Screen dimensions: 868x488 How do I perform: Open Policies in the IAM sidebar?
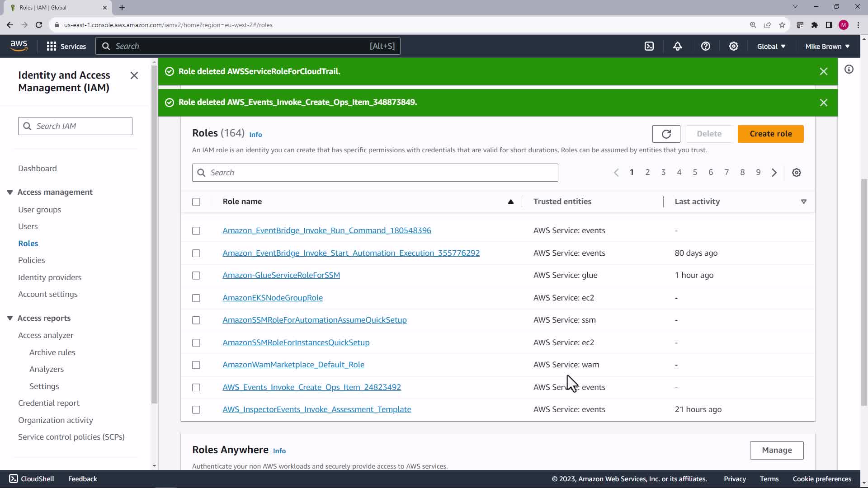tap(32, 260)
